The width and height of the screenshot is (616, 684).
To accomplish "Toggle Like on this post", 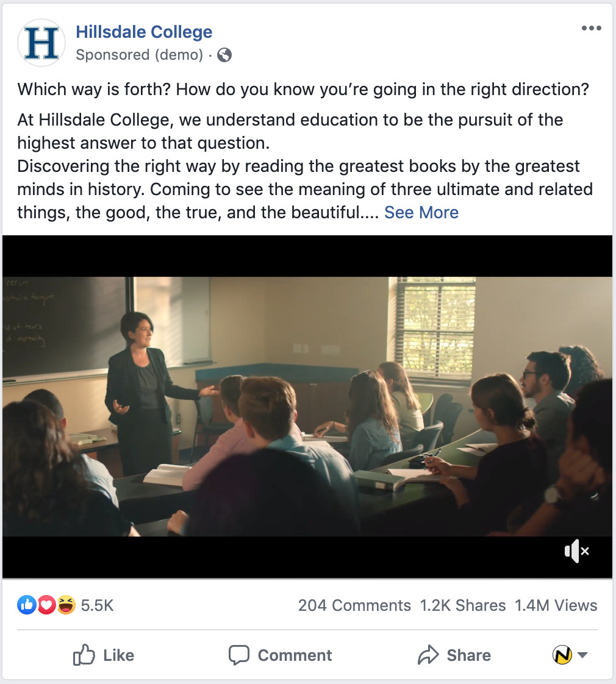I will tap(104, 655).
